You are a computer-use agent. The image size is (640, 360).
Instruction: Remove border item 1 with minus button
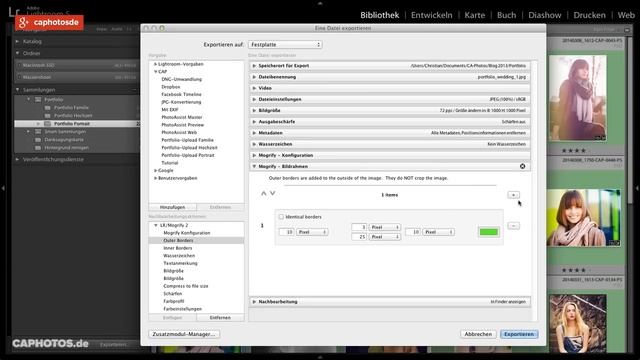pyautogui.click(x=513, y=226)
